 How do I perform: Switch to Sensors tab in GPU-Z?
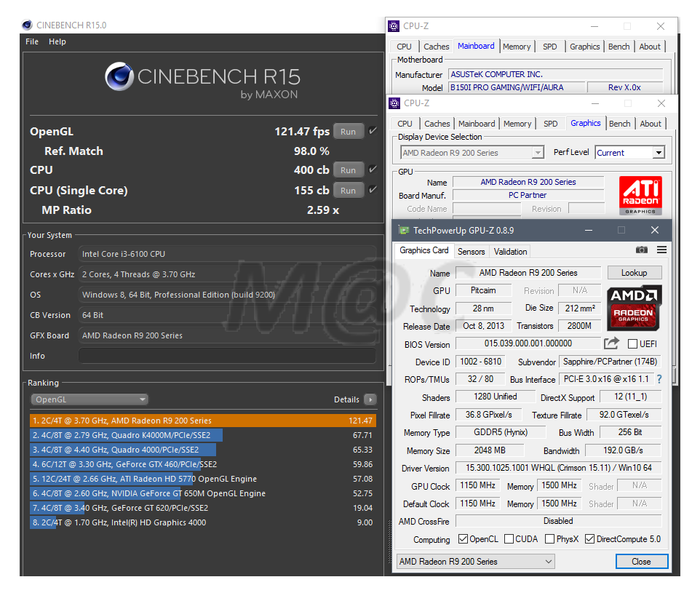point(471,252)
